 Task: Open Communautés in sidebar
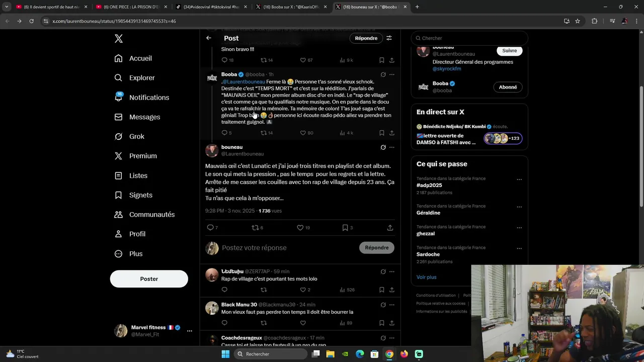click(145, 215)
